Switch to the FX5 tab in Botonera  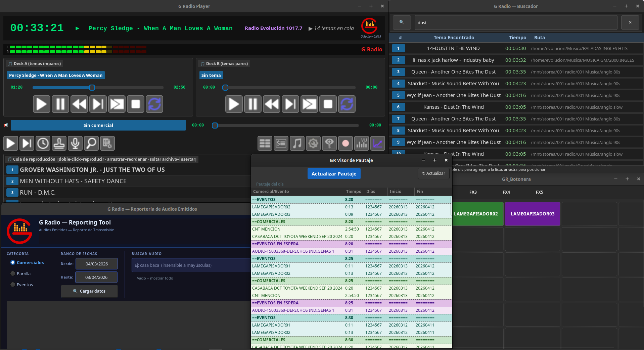pyautogui.click(x=539, y=192)
